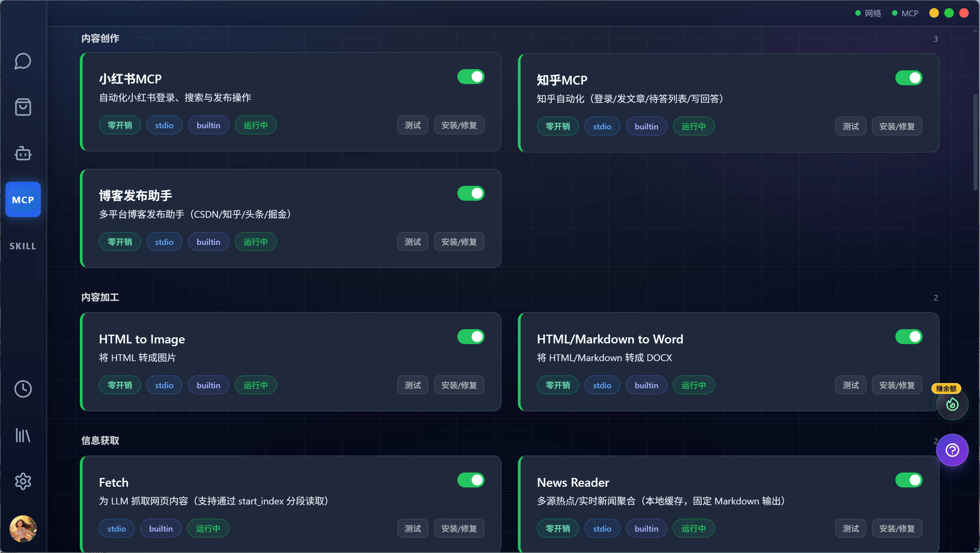This screenshot has width=980, height=553.
Task: Click the vertical scrollbar thumb
Action: point(975,143)
